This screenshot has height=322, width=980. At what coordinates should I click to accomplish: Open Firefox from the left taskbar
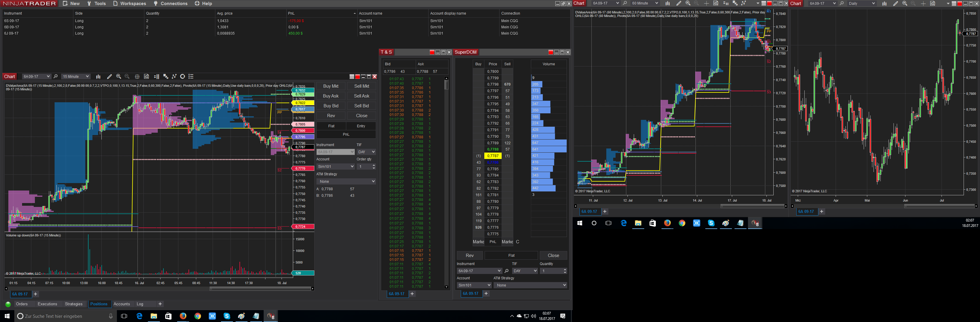(x=183, y=316)
